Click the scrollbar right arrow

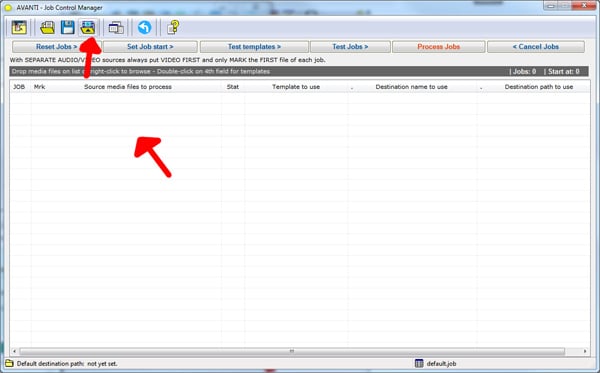tap(585, 351)
